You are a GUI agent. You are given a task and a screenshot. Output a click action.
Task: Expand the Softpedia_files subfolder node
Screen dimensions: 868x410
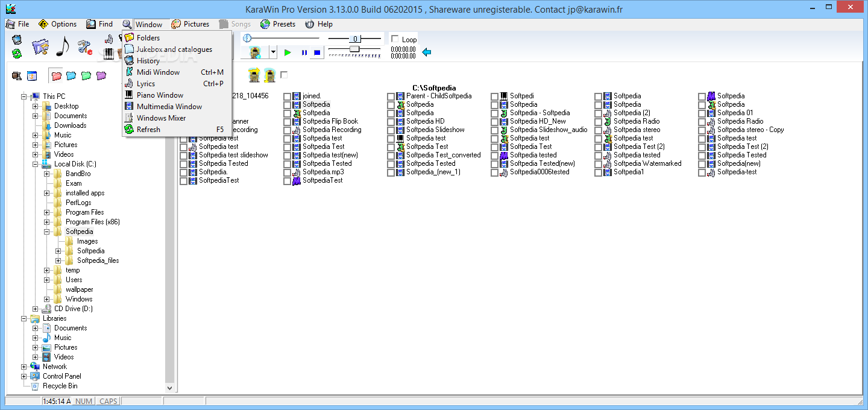tap(58, 260)
